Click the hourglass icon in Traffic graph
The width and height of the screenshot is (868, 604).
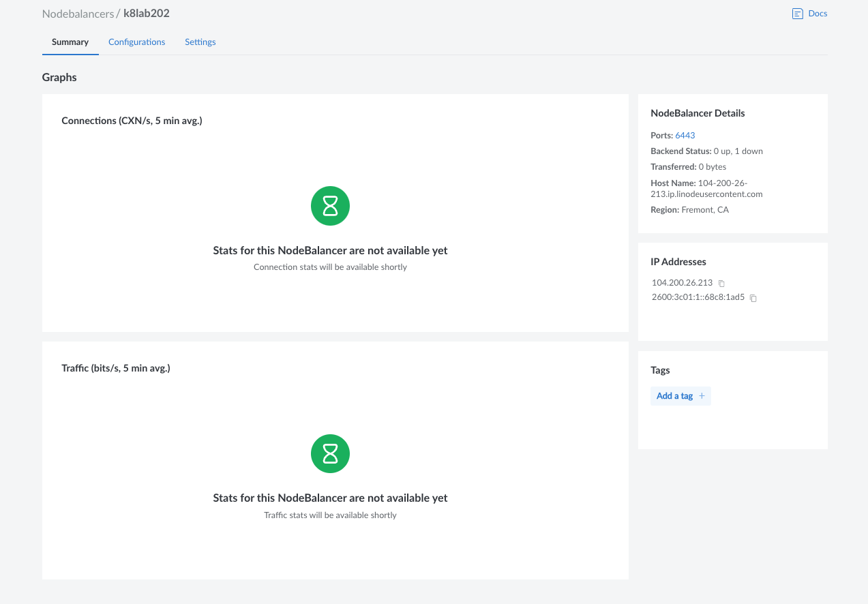point(330,453)
